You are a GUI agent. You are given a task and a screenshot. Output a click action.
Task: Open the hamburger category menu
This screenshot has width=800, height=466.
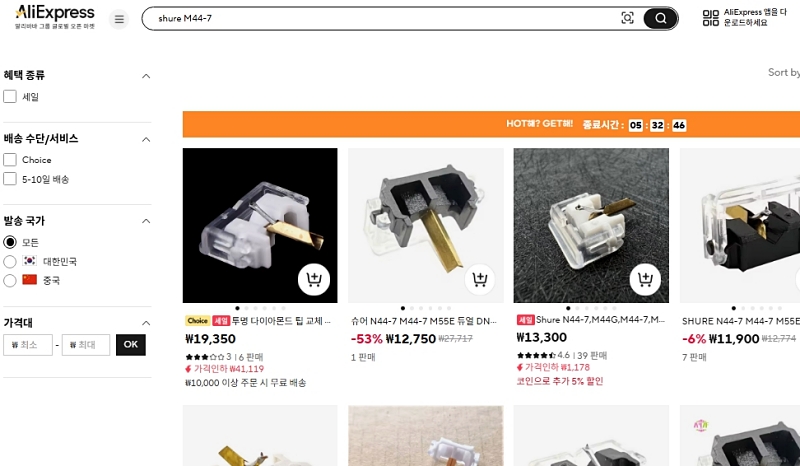coord(119,19)
